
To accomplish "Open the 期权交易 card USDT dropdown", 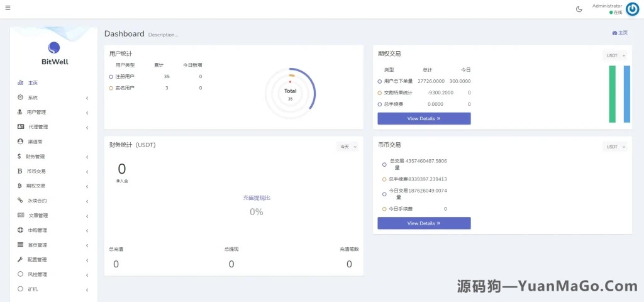I will (x=615, y=55).
